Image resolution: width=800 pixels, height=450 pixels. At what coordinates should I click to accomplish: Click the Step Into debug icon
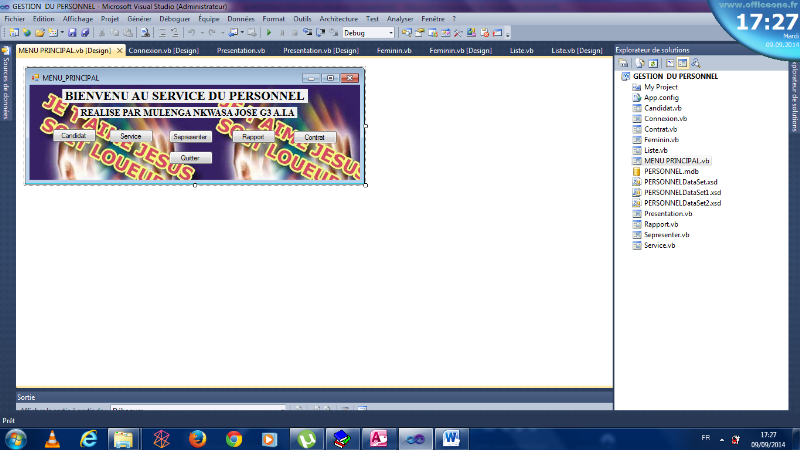click(308, 33)
